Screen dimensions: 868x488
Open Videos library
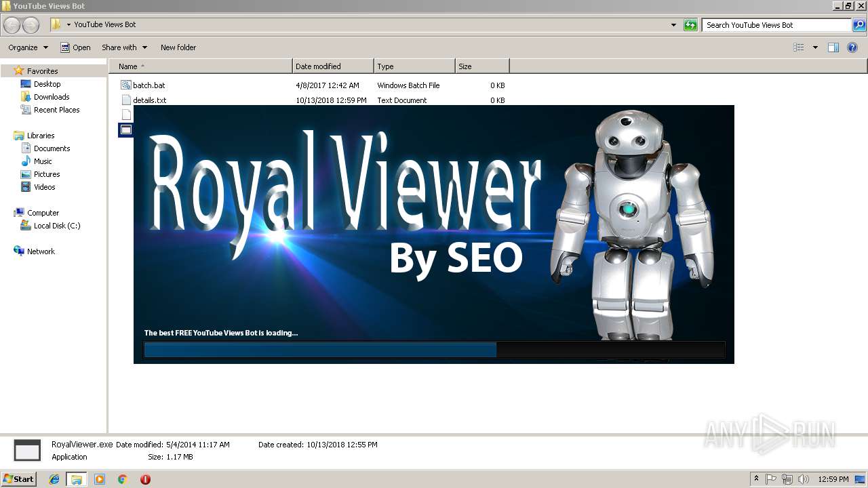[45, 187]
